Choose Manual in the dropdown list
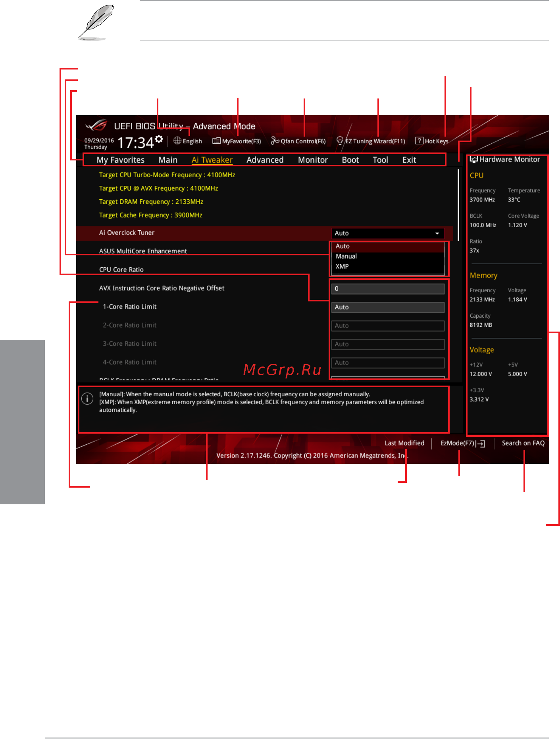Image resolution: width=560 pixels, height=739 pixels. (x=388, y=257)
